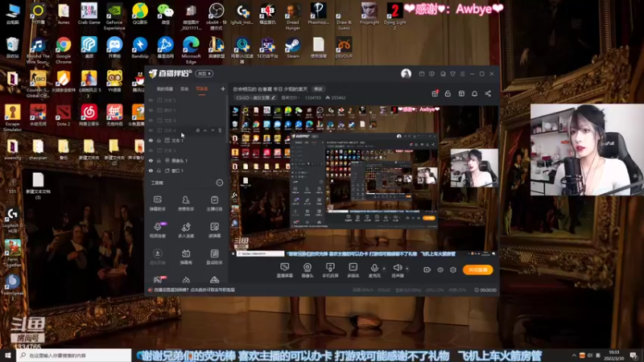Open the hamburger menu in title bar
The width and height of the screenshot is (644, 362).
tap(462, 74)
